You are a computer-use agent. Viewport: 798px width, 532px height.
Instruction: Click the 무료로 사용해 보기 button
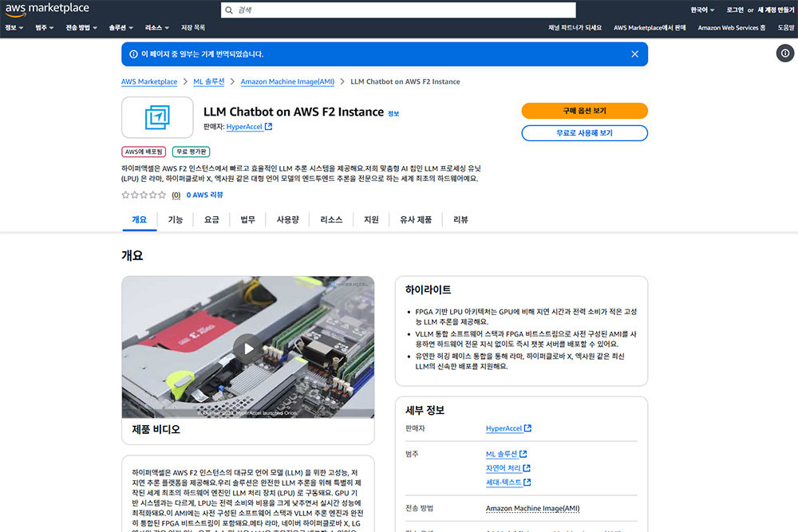[584, 132]
